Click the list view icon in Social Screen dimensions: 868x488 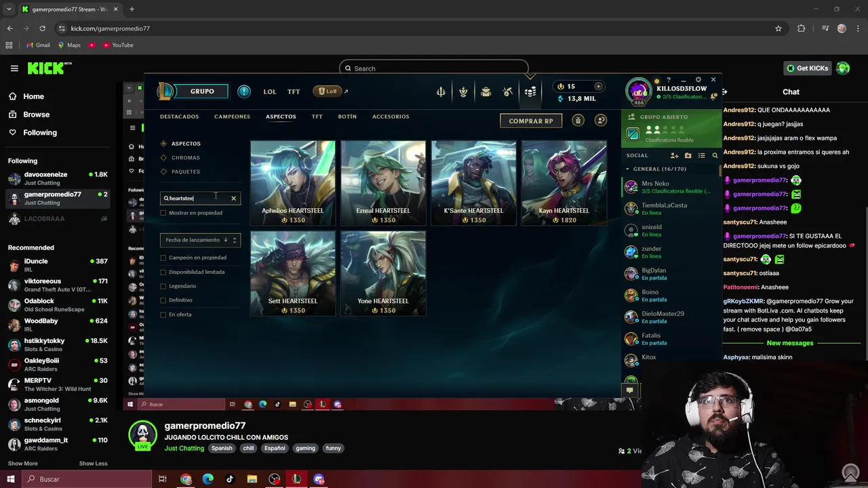(x=701, y=155)
